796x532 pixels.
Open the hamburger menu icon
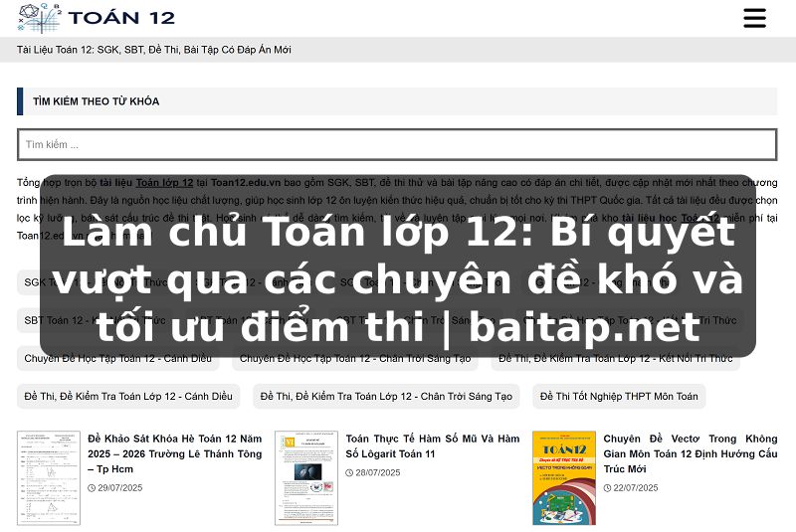click(754, 18)
